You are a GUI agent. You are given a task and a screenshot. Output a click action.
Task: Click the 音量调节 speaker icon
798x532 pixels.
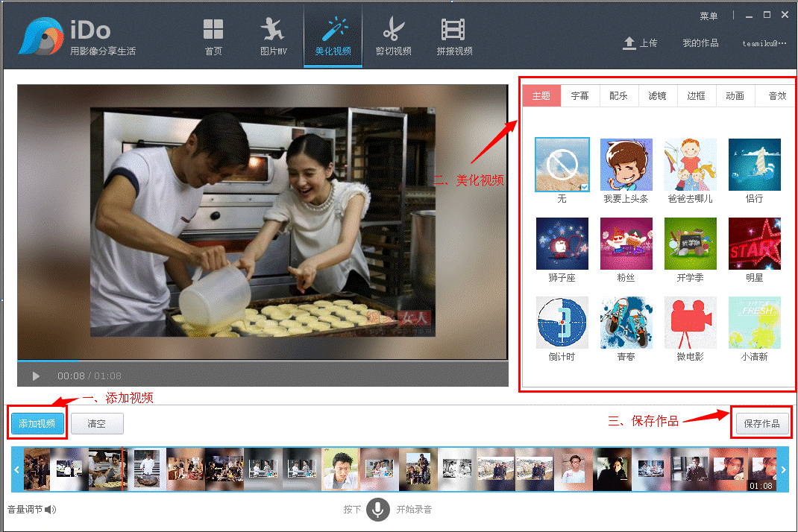(x=50, y=510)
